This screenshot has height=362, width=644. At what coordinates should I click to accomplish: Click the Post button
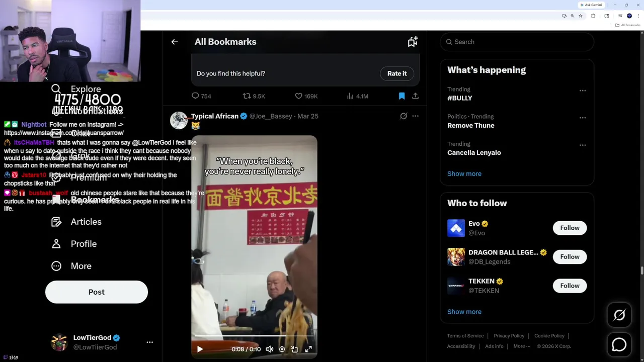(97, 292)
